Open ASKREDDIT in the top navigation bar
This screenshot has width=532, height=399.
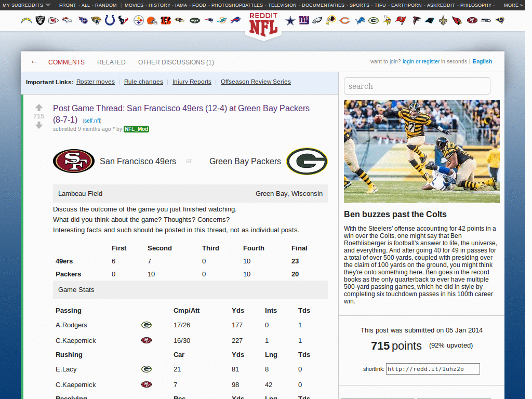pyautogui.click(x=441, y=5)
